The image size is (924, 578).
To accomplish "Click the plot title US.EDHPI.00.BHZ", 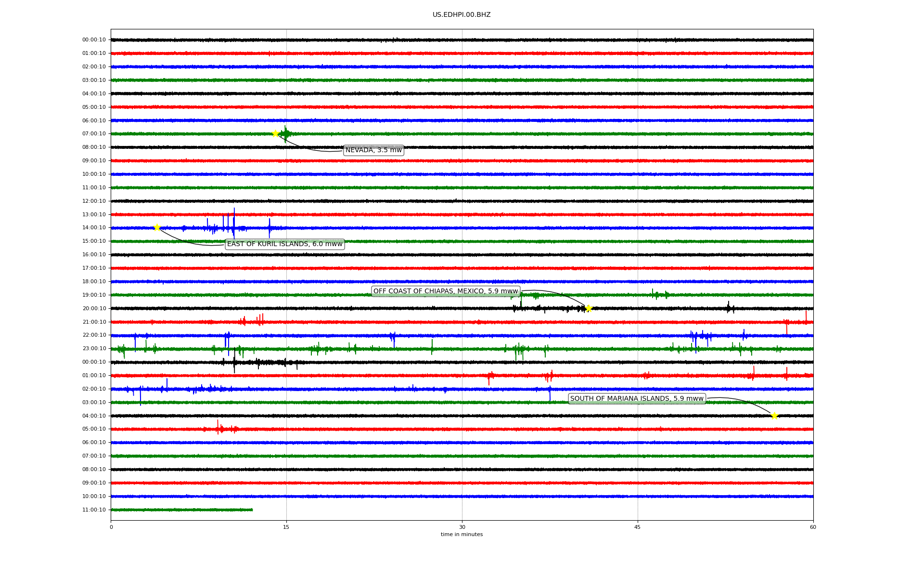I will pyautogui.click(x=462, y=15).
